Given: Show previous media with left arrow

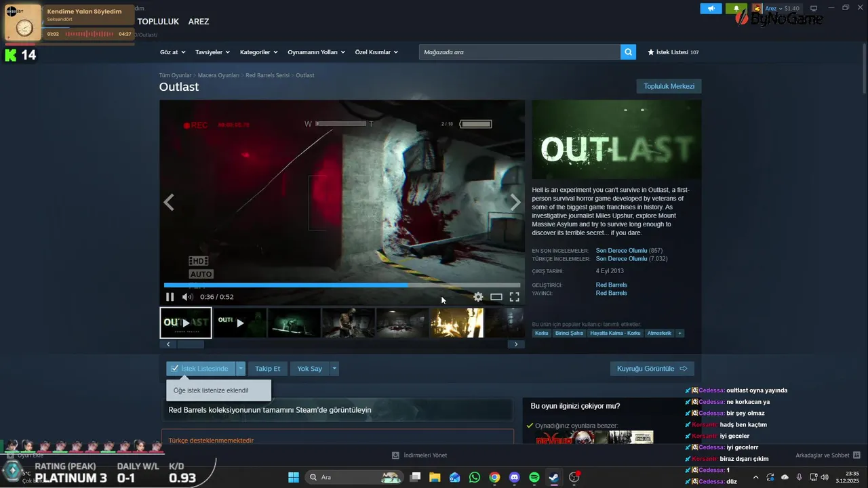Looking at the screenshot, I should point(169,202).
